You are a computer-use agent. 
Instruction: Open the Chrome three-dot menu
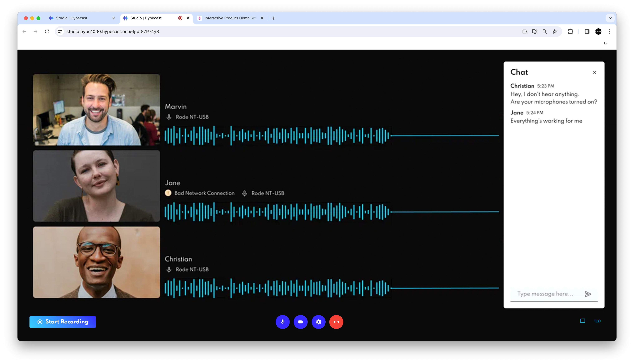[x=610, y=32]
